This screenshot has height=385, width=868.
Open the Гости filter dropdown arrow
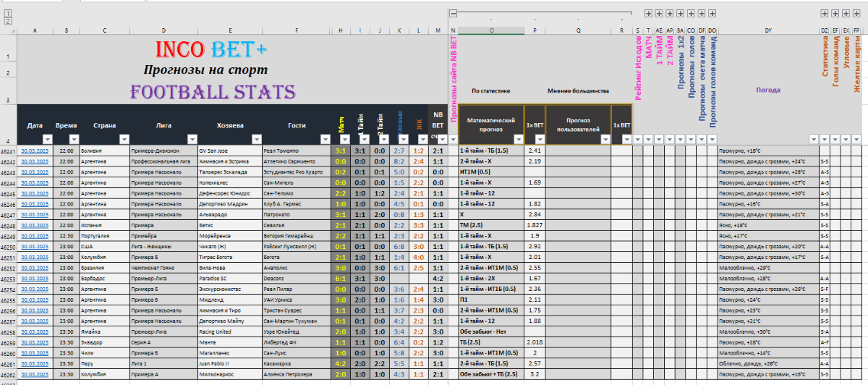324,139
